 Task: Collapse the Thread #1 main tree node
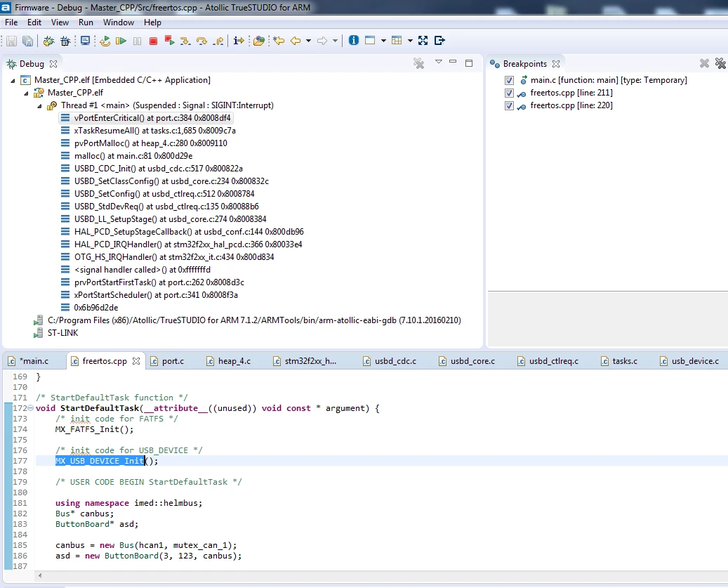point(39,106)
